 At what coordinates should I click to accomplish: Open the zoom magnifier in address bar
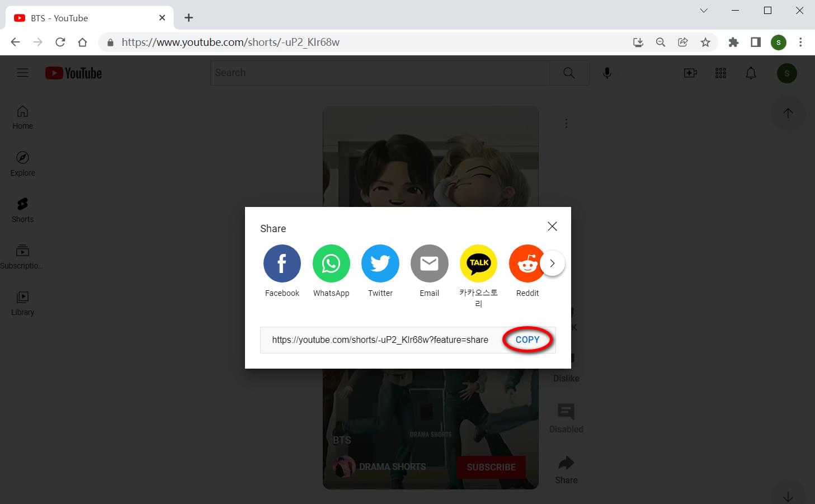point(661,42)
